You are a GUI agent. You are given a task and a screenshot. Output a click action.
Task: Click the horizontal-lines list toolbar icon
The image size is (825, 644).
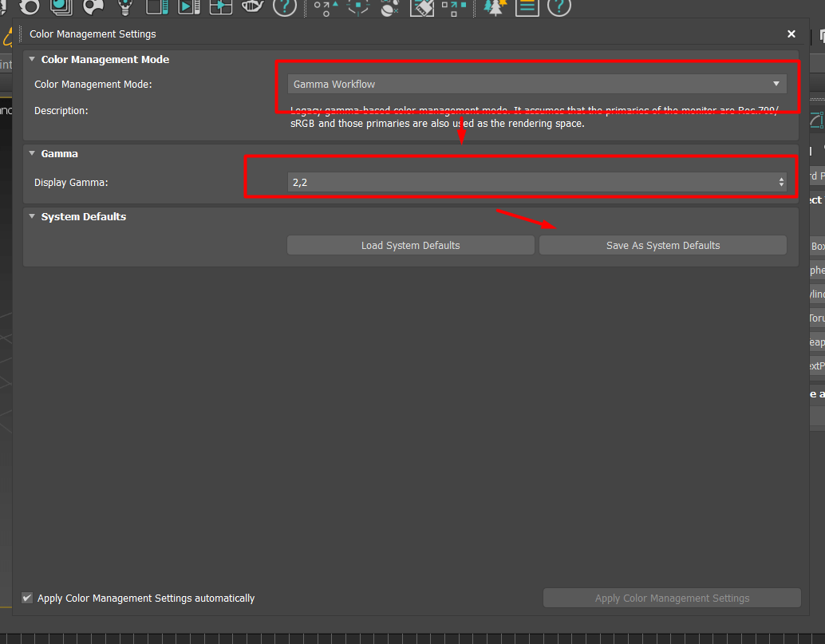point(527,7)
